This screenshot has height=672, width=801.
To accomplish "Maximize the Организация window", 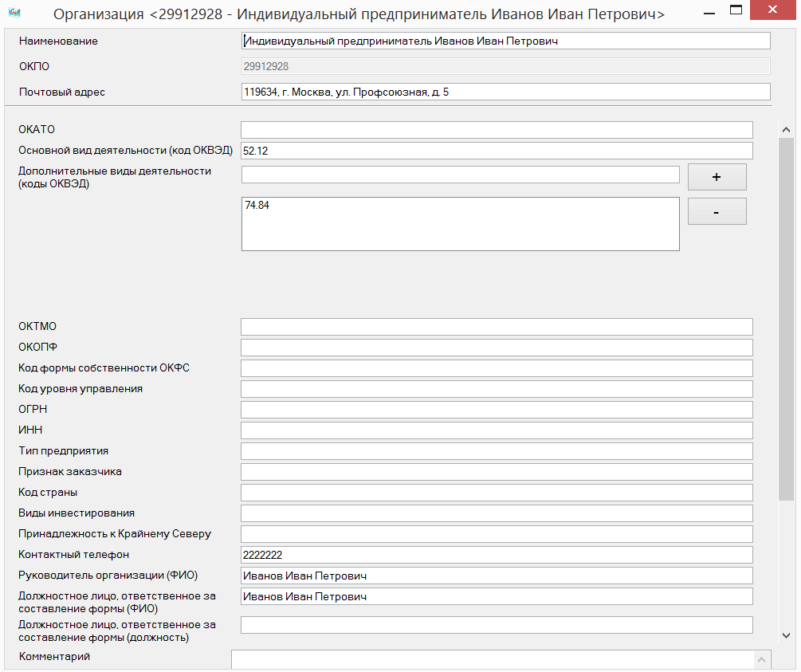I will click(736, 11).
